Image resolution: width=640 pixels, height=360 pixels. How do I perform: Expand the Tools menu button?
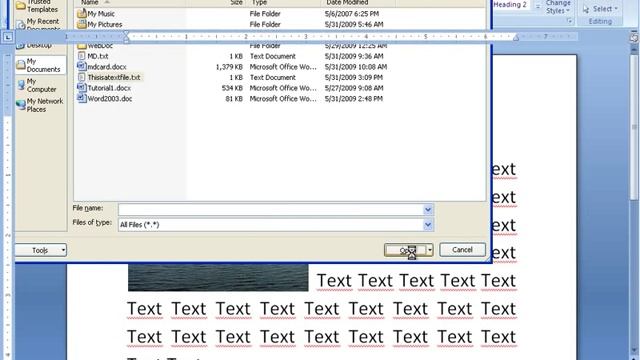pyautogui.click(x=40, y=250)
